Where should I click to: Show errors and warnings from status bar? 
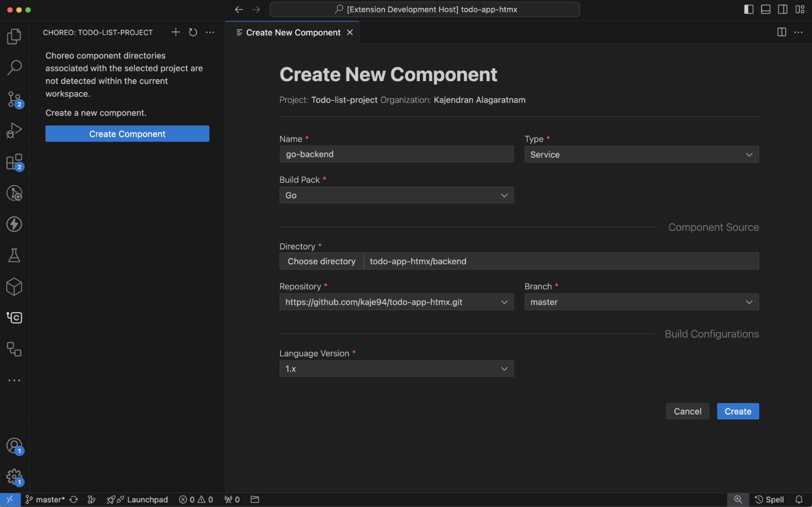(196, 499)
